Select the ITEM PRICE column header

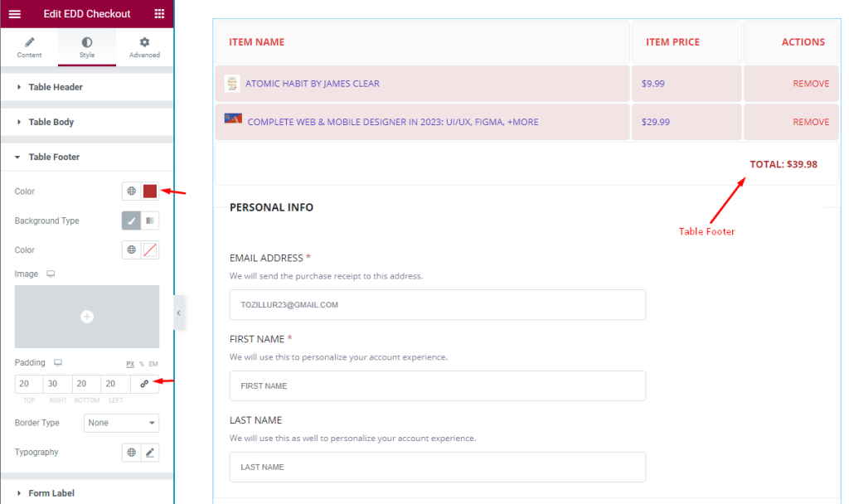tap(672, 42)
